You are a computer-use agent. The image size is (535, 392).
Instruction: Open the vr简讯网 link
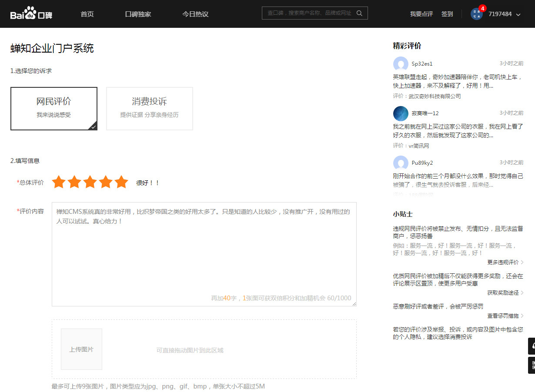click(419, 146)
